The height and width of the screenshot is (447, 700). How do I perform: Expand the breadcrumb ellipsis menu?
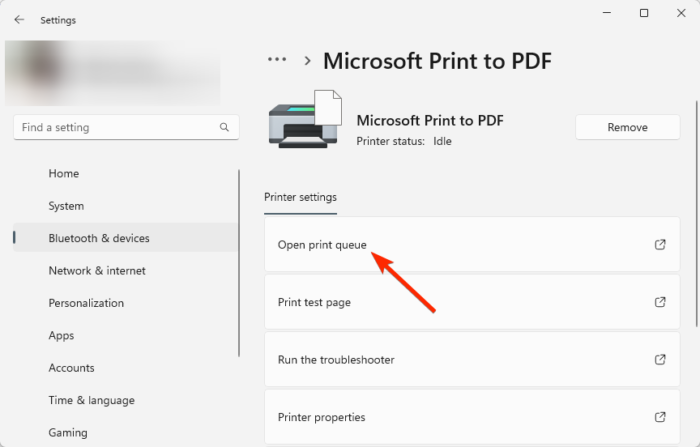(277, 61)
